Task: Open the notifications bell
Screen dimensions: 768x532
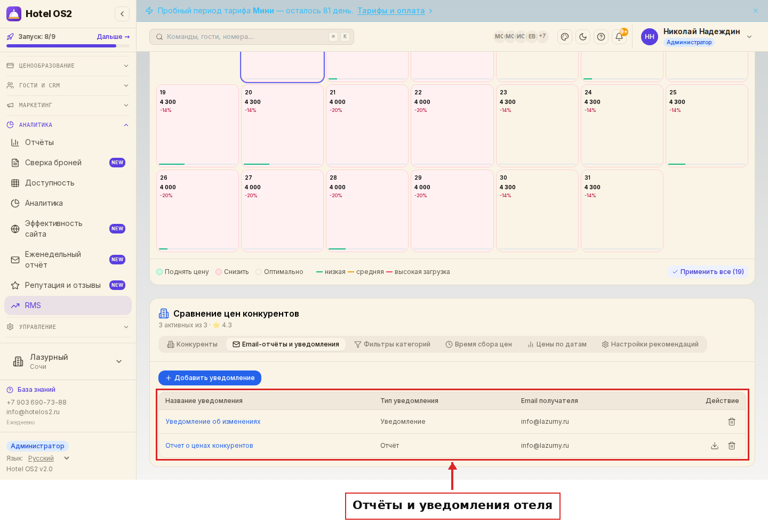Action: 619,37
